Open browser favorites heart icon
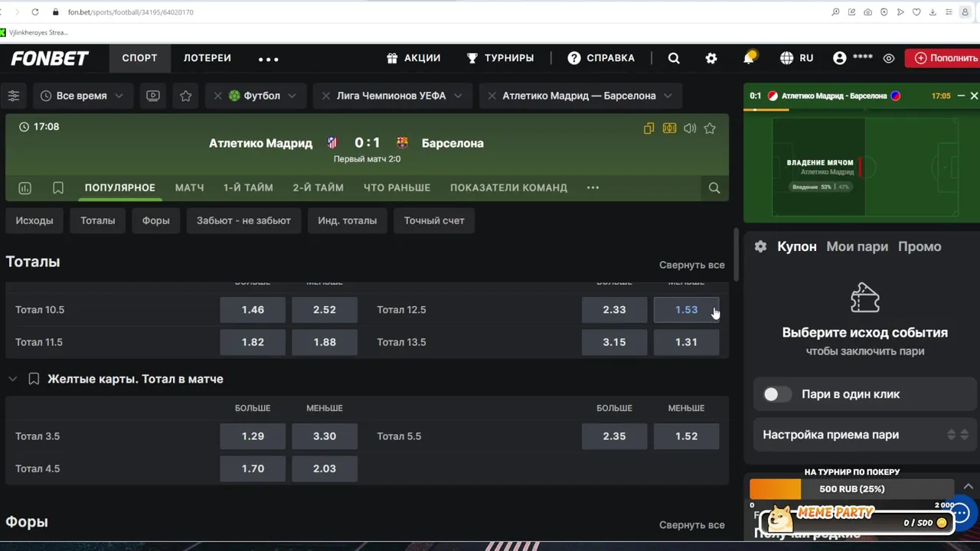 coord(916,12)
